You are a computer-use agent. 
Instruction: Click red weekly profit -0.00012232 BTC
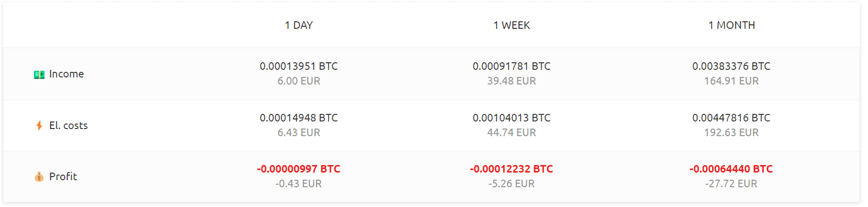point(511,169)
